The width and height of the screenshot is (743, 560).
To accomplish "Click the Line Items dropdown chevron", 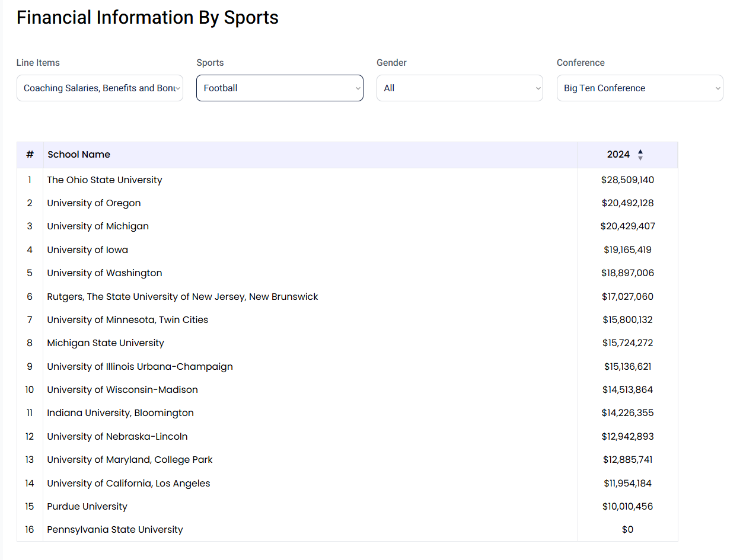I will point(177,88).
